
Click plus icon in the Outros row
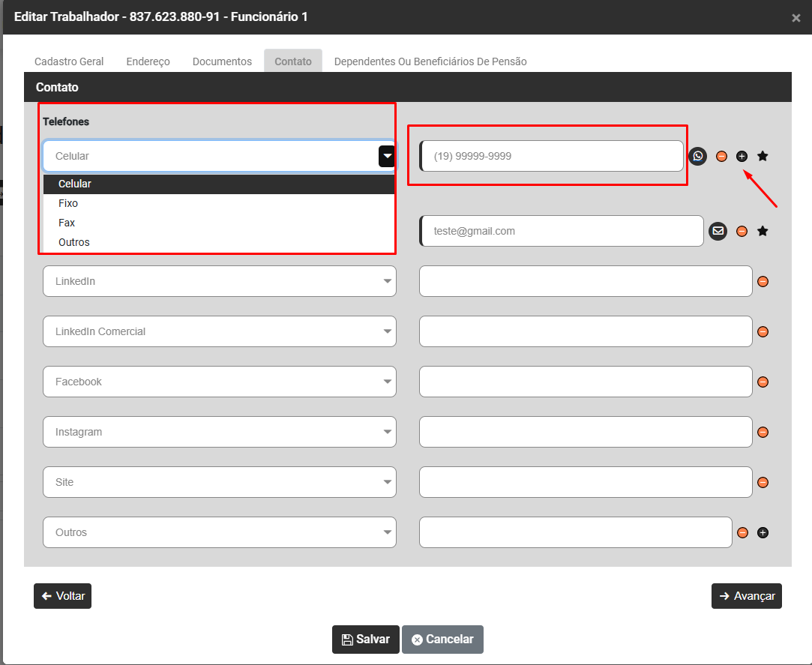click(763, 532)
